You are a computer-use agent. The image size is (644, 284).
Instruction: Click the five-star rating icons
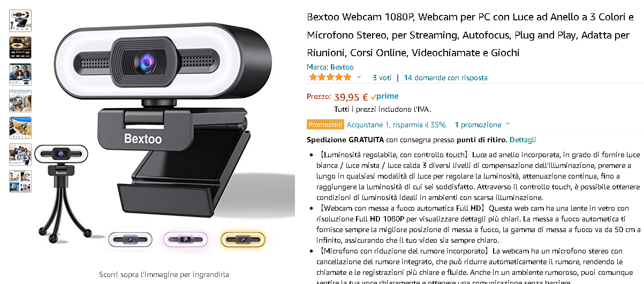[x=330, y=78]
